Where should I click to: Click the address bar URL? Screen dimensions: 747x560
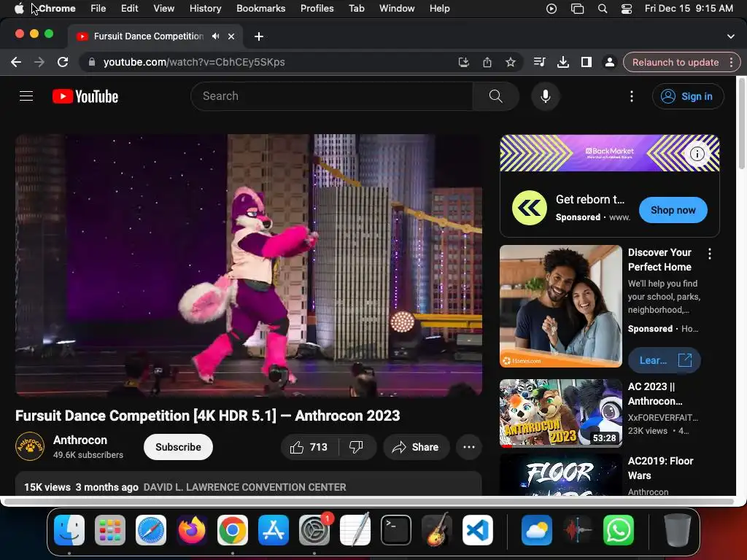194,63
